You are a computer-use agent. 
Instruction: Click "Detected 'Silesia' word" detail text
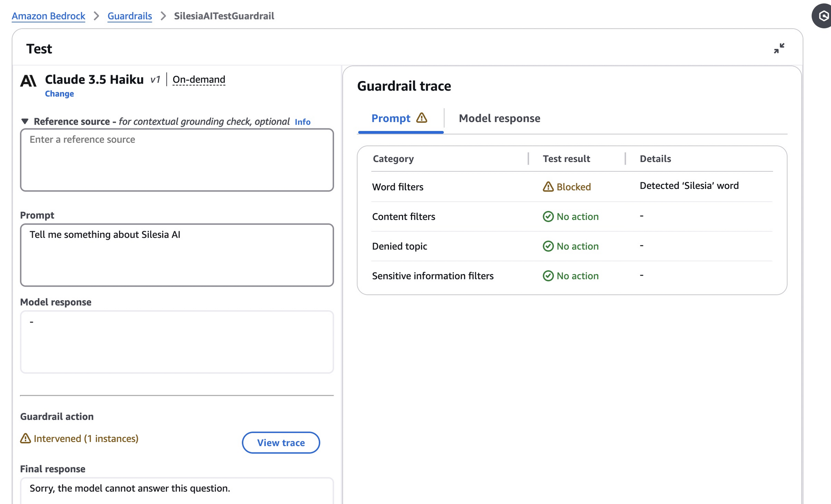(x=689, y=186)
